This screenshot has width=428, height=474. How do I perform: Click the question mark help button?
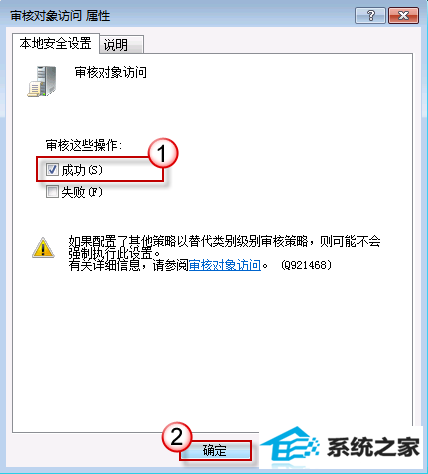pyautogui.click(x=370, y=16)
